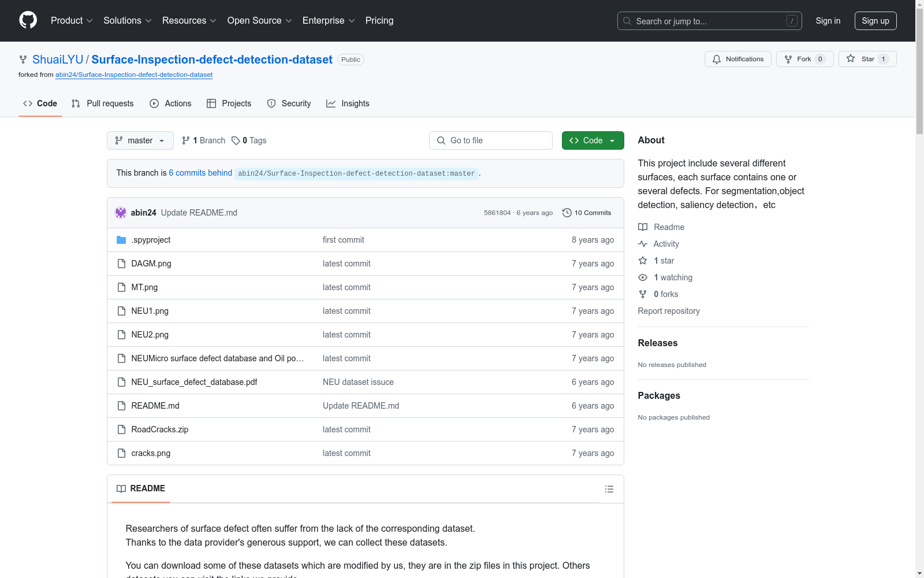Open the 'NEU dataset issuce' commit link
The height and width of the screenshot is (578, 924).
(358, 382)
